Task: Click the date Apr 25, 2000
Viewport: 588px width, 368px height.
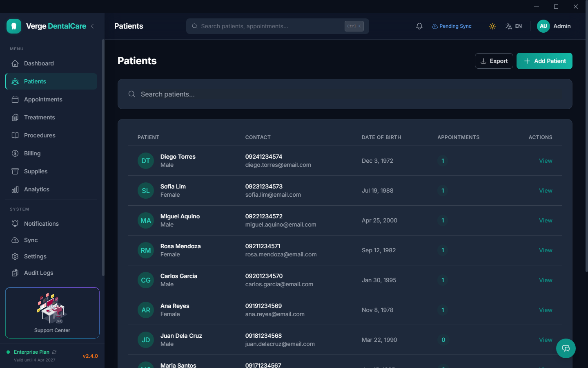Action: point(379,220)
